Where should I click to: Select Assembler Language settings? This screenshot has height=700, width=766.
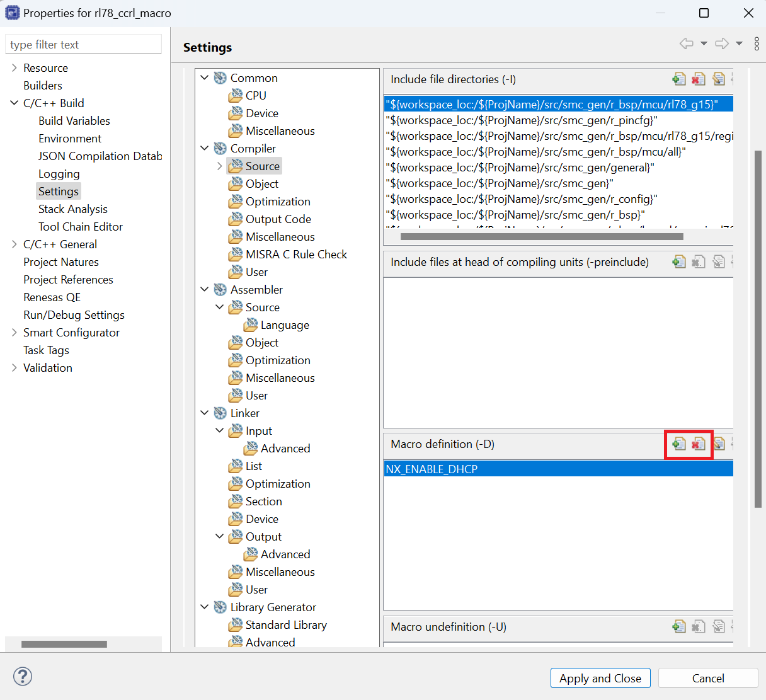[285, 325]
